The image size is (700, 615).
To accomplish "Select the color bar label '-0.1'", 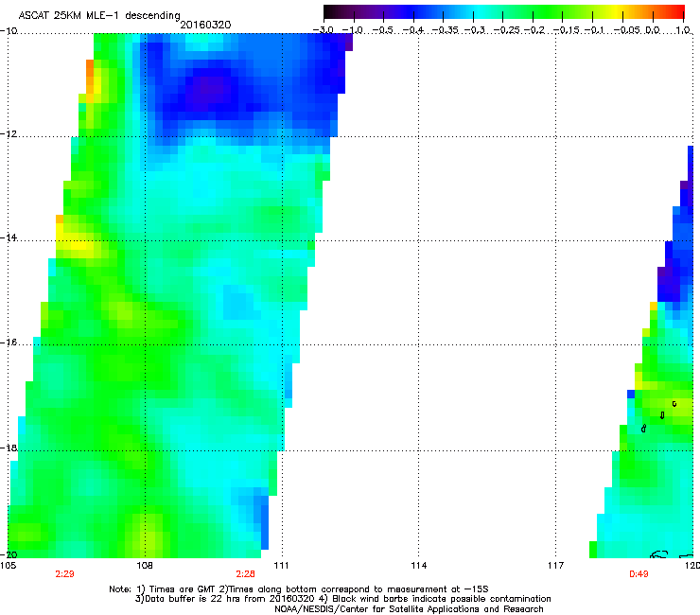I will click(x=594, y=30).
